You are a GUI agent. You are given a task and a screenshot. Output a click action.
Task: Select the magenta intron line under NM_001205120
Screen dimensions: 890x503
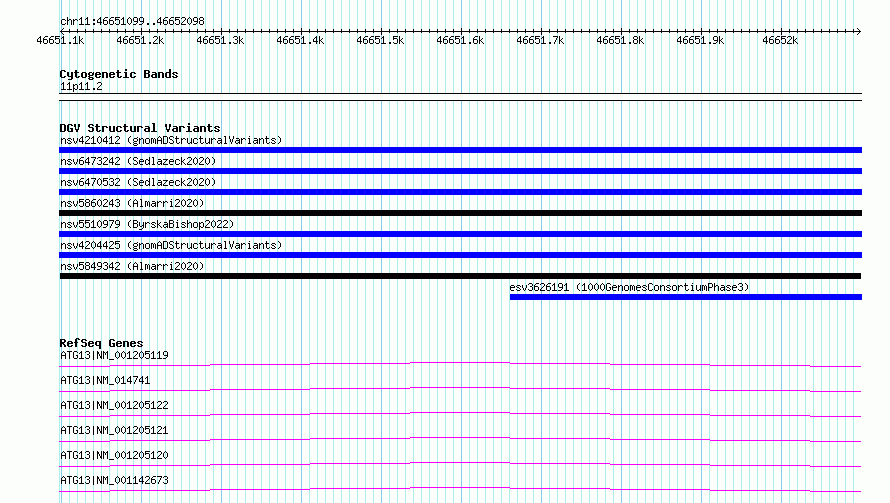pyautogui.click(x=460, y=464)
